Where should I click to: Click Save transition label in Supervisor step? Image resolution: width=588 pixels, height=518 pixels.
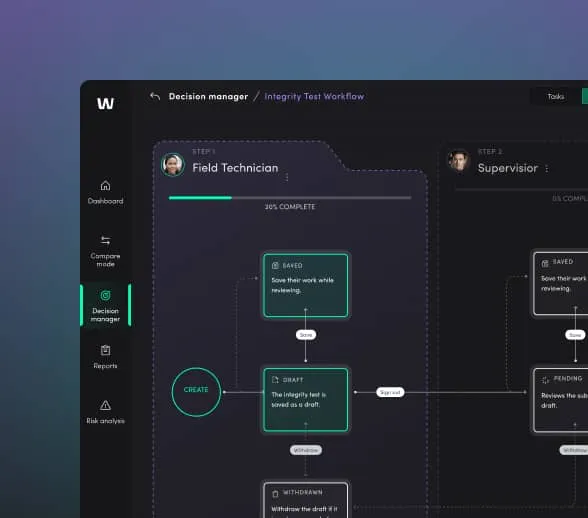pos(575,335)
